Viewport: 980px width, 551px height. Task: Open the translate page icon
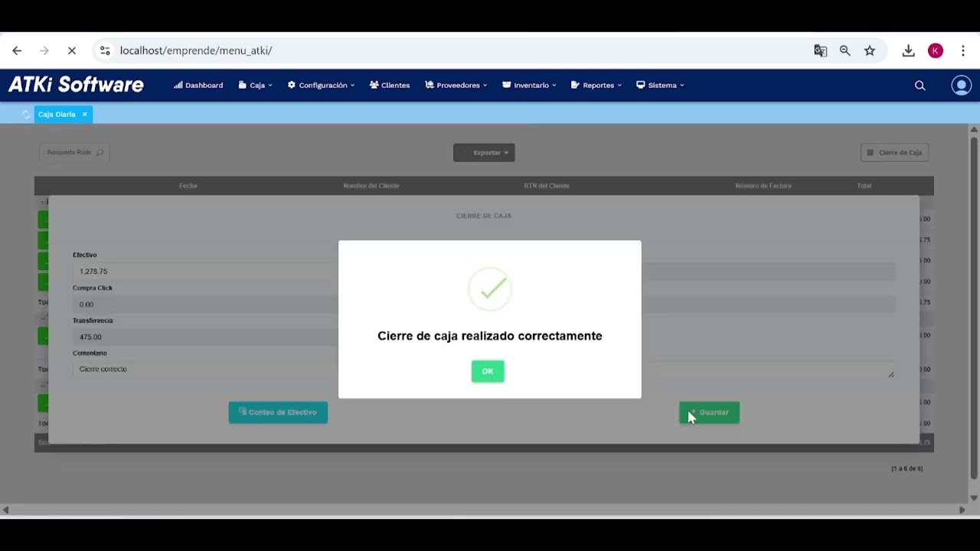point(821,51)
